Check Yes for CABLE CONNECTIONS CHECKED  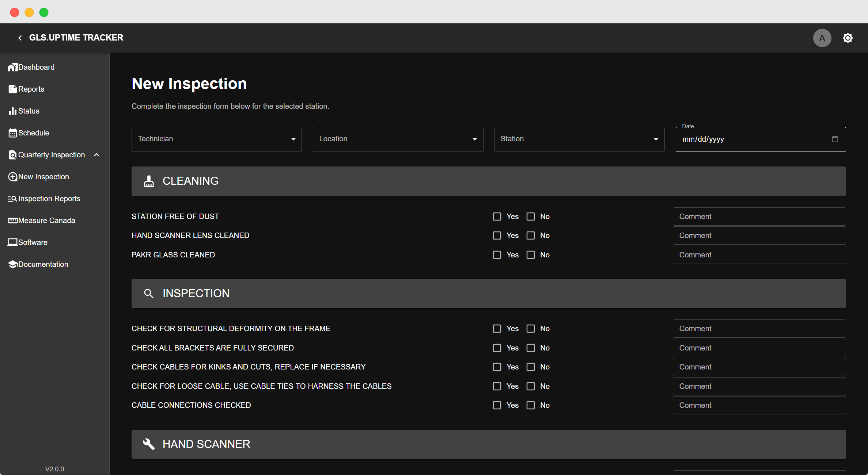497,405
